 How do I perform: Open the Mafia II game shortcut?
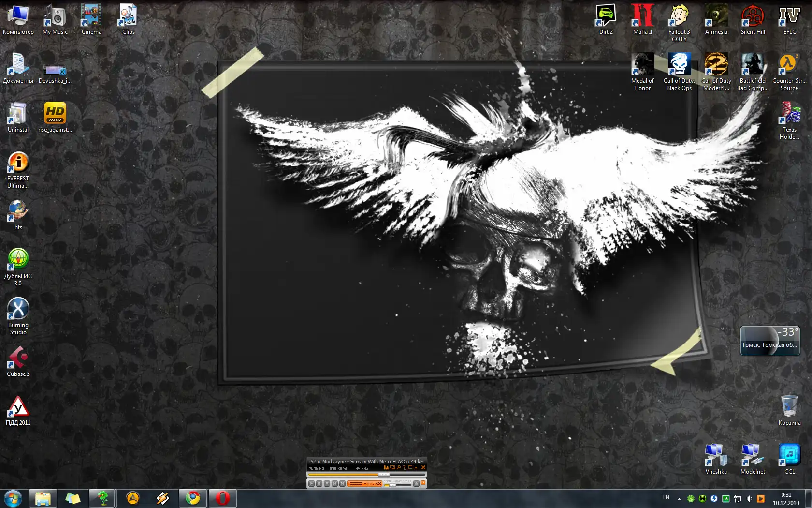click(x=642, y=19)
